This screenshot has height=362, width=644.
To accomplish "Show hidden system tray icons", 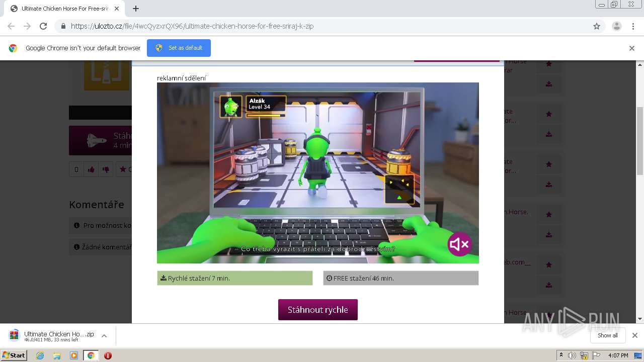I will coord(561,355).
